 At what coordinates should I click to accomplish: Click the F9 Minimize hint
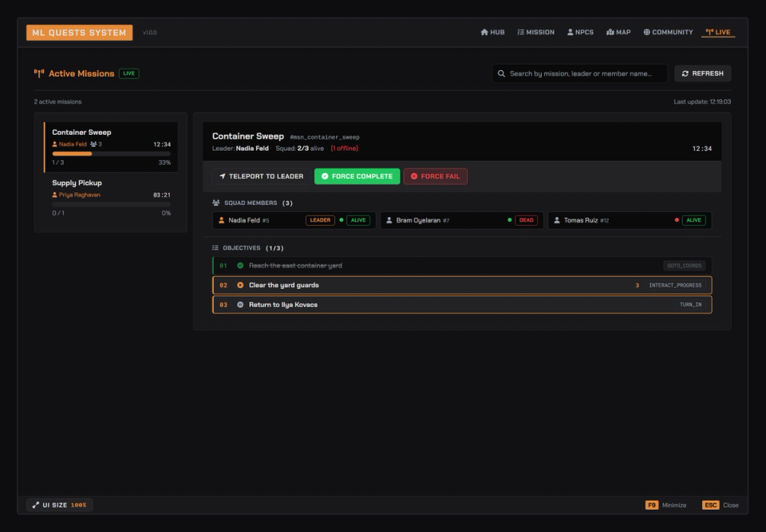(x=665, y=505)
